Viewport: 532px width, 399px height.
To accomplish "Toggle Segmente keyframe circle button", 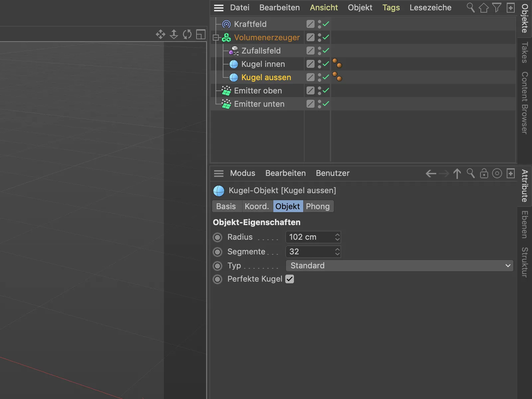I will point(217,252).
